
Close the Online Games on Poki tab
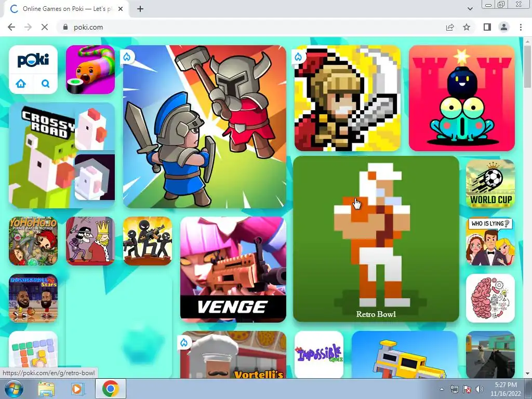click(121, 9)
